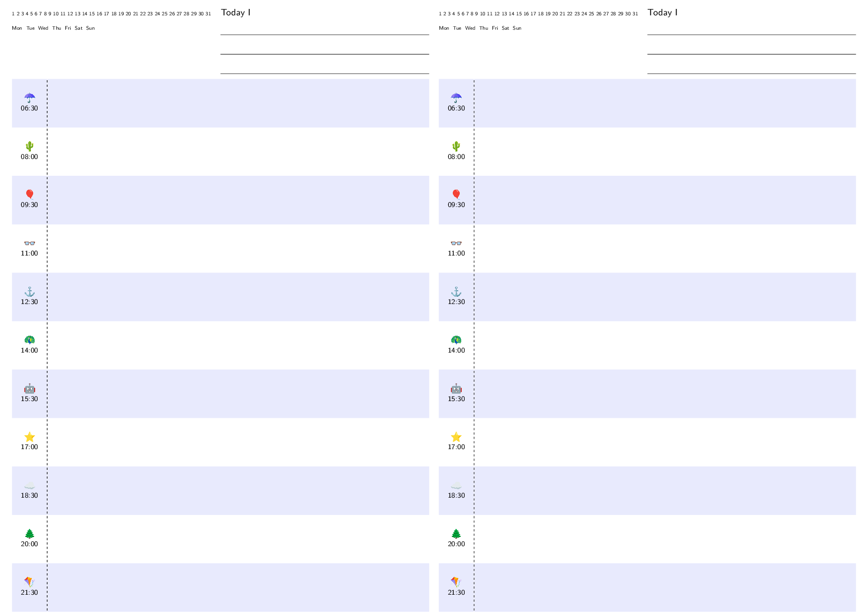
Task: Click date 31 on the left page
Action: pyautogui.click(x=208, y=14)
